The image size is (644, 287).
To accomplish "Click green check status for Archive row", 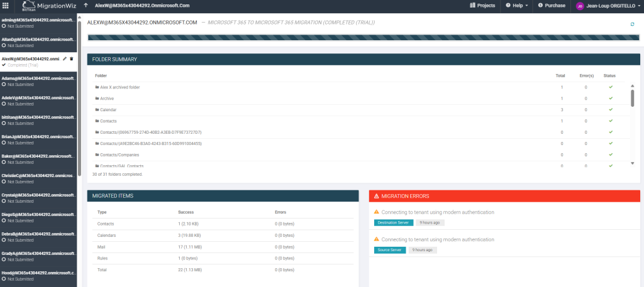I will tap(610, 99).
